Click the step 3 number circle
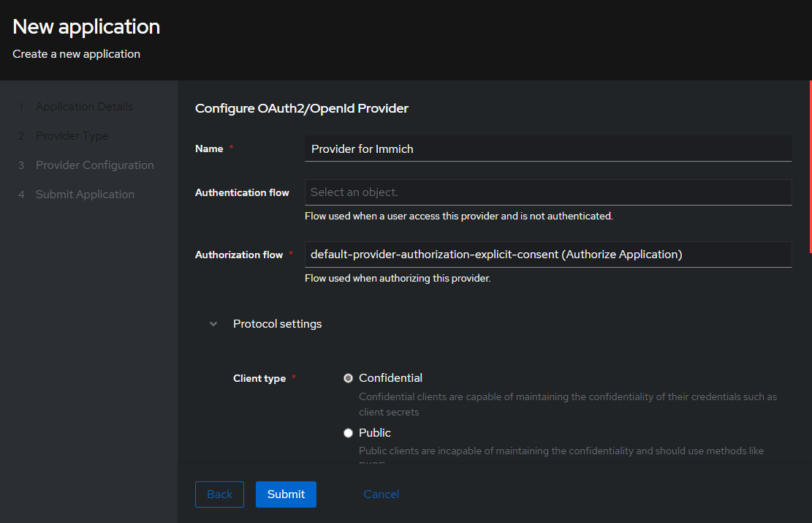Viewport: 812px width, 523px height. (20, 165)
